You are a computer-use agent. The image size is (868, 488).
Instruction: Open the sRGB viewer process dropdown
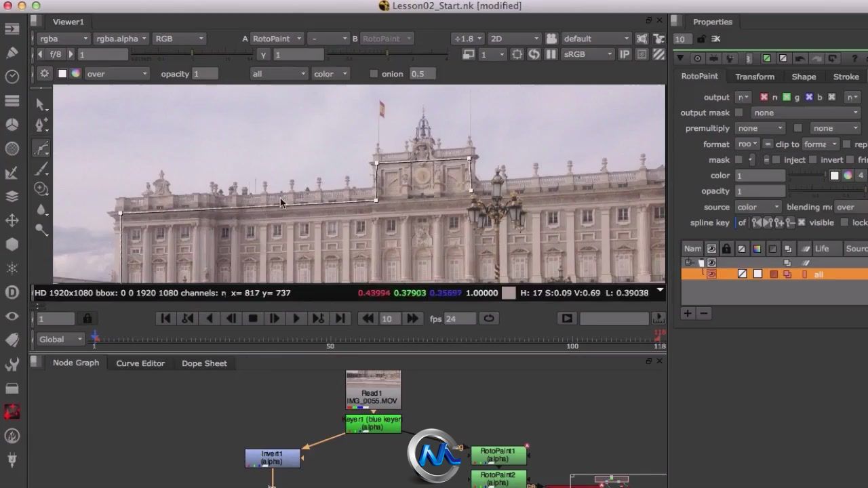[x=587, y=54]
